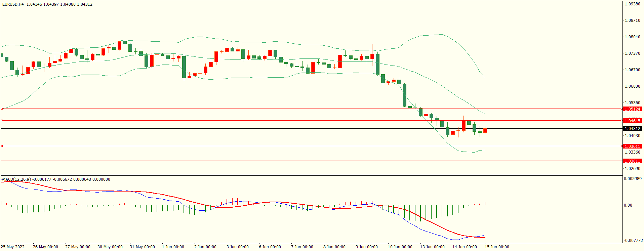Click the 25 May 2022 date label
This screenshot has width=644, height=251.
[13, 247]
